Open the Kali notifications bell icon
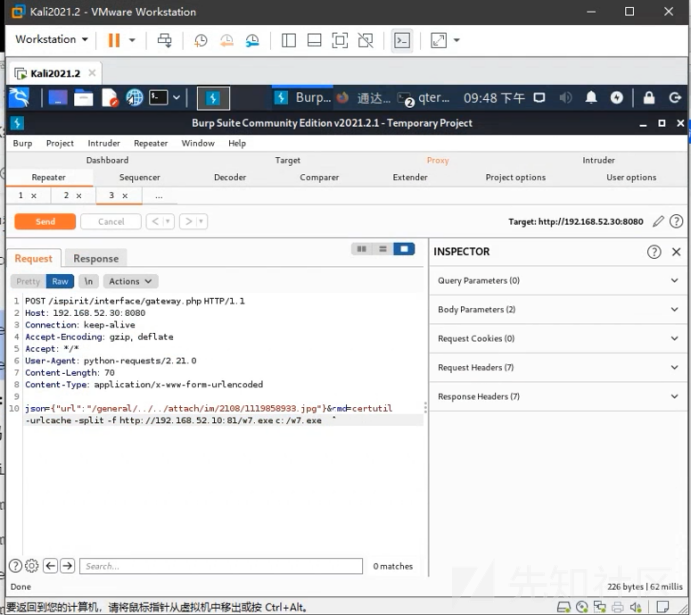 tap(591, 98)
